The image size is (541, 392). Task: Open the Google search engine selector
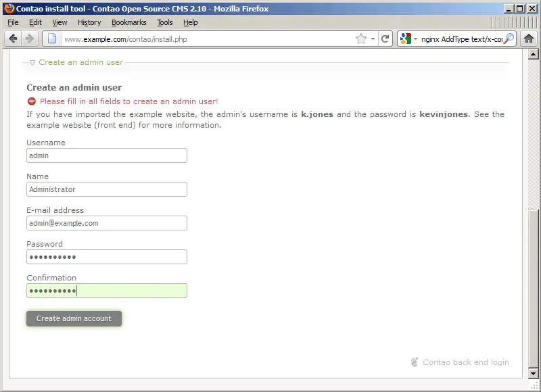coord(408,39)
